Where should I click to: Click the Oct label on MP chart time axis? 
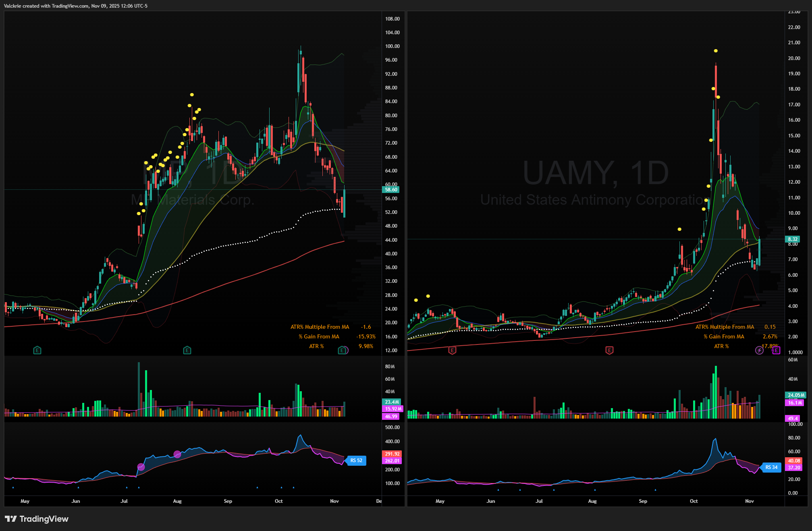click(x=278, y=501)
